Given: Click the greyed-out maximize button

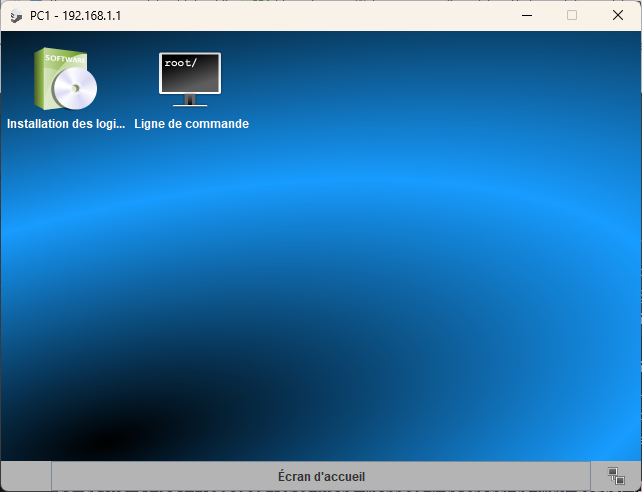Looking at the screenshot, I should click(x=572, y=15).
